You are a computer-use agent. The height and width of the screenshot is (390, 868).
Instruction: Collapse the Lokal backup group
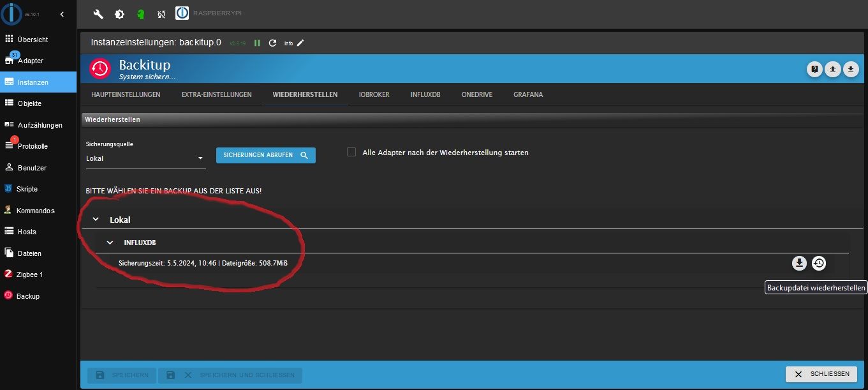click(x=96, y=220)
